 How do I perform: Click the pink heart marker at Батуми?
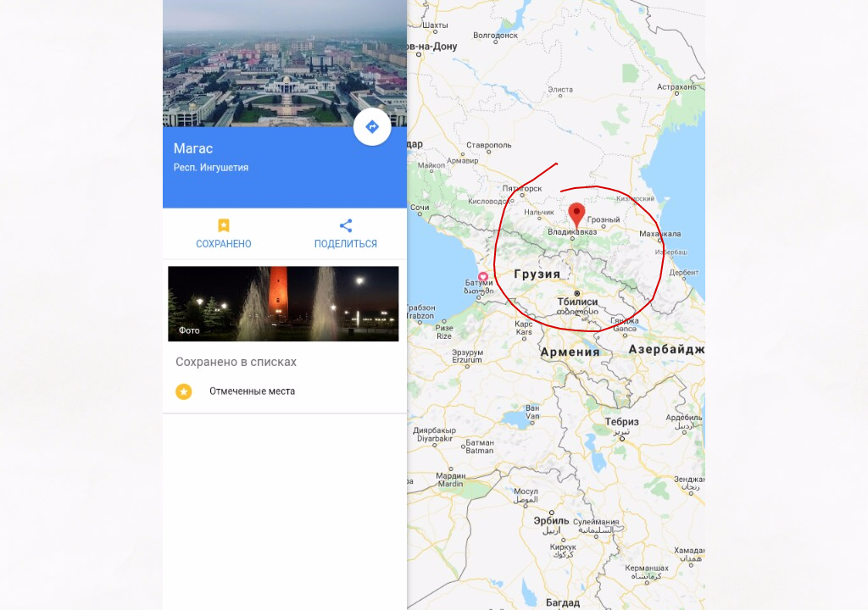[x=482, y=276]
